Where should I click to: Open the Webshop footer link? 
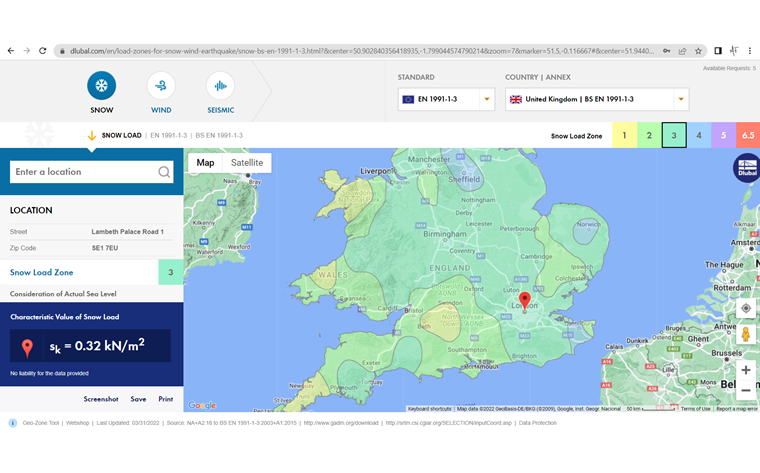[78, 423]
